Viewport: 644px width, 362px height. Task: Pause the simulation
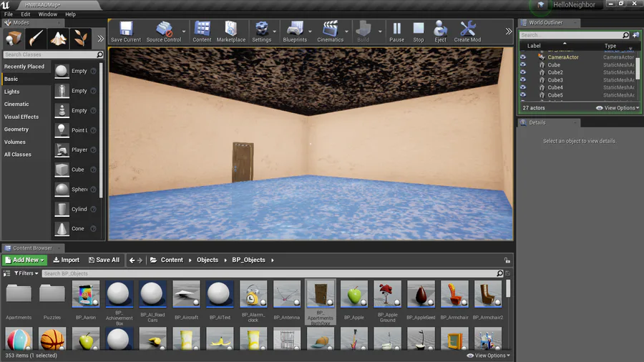point(396,32)
